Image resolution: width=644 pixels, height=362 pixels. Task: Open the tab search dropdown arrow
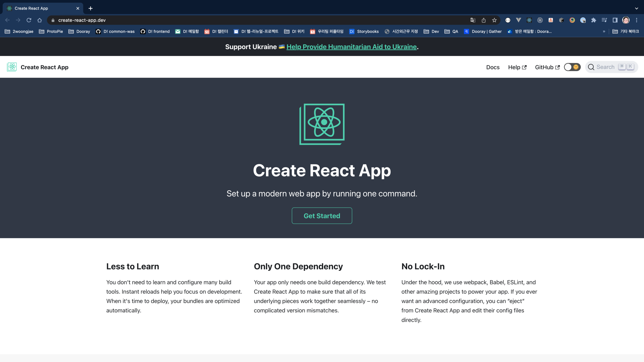coord(636,8)
